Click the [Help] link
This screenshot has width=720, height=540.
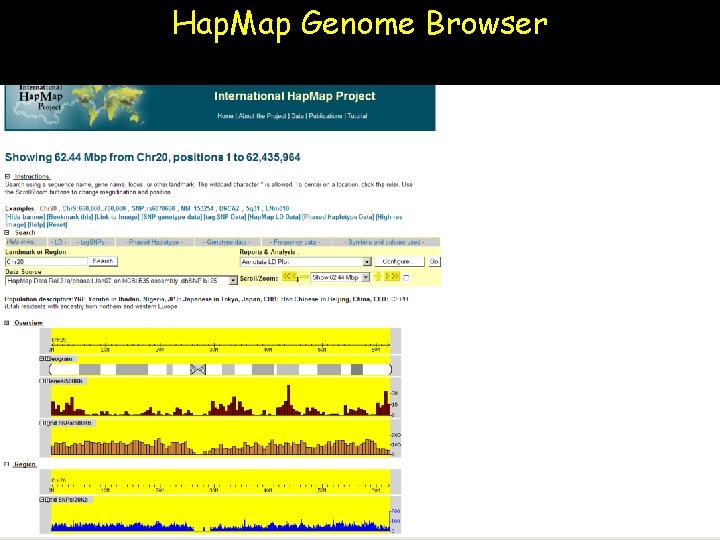point(36,225)
